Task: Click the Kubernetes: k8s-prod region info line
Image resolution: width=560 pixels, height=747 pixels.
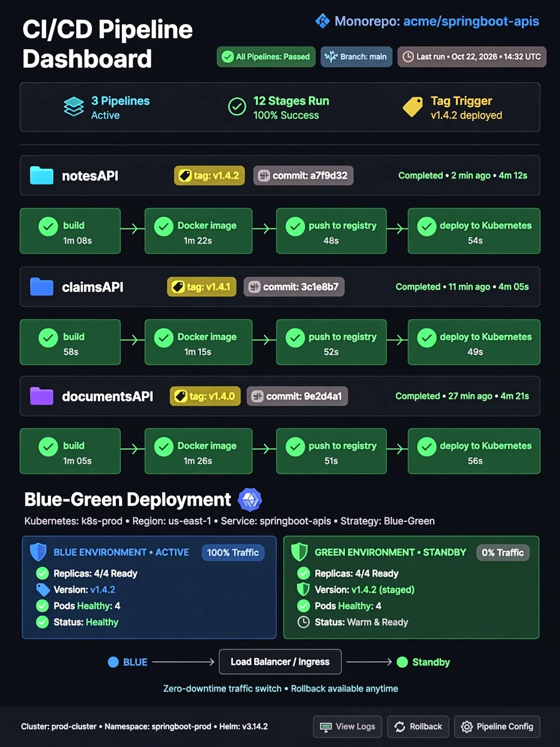Action: point(230,521)
